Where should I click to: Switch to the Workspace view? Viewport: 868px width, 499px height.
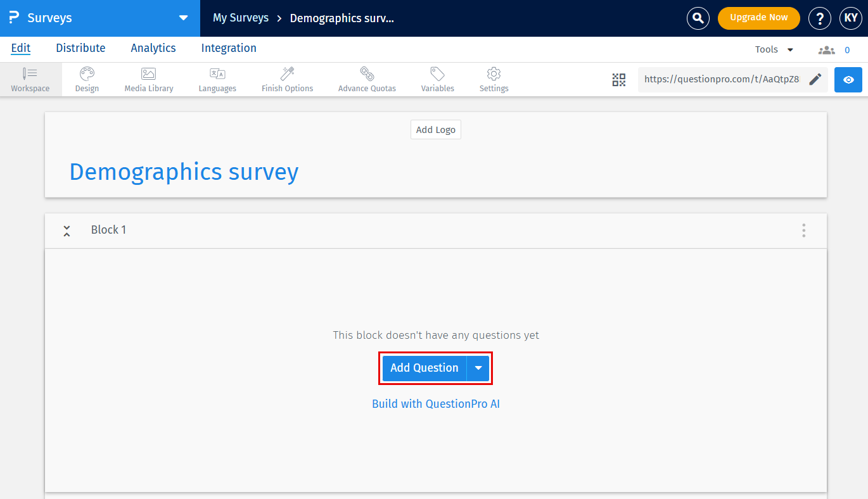tap(30, 79)
